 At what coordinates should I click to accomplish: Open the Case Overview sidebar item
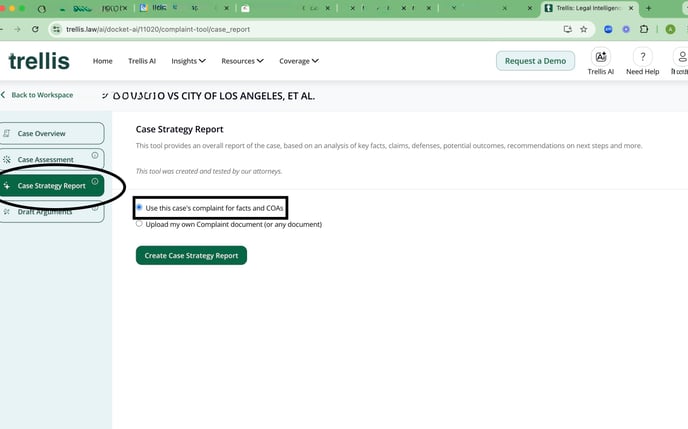click(x=51, y=133)
